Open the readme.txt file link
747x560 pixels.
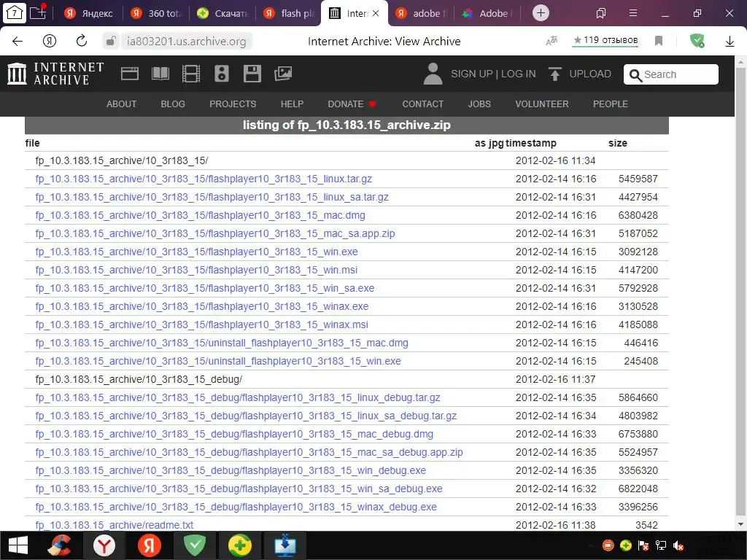click(115, 525)
